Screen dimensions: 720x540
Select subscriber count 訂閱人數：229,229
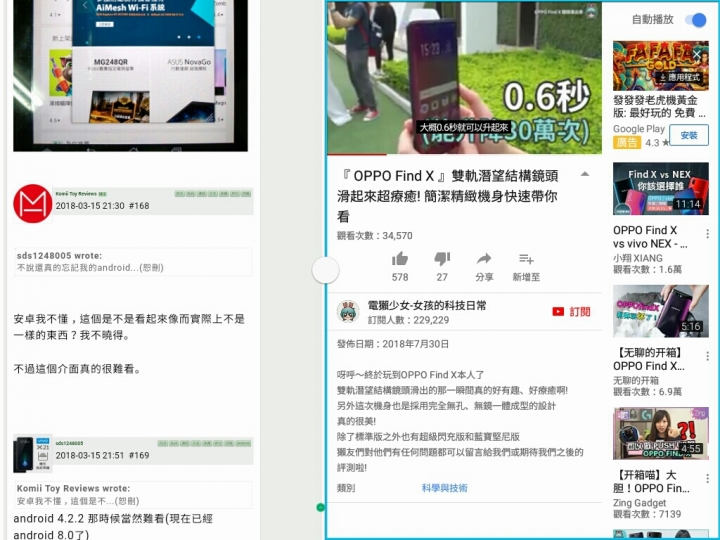[x=408, y=320]
